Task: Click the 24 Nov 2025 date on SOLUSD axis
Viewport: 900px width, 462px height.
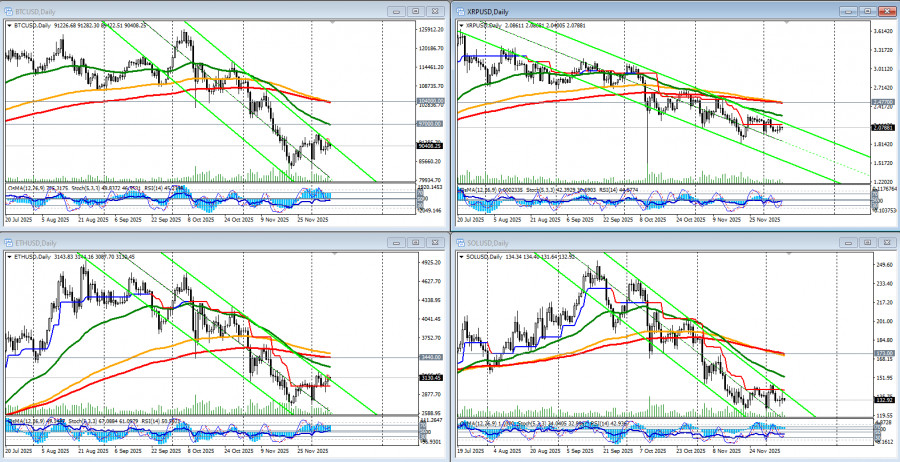Action: pyautogui.click(x=767, y=452)
